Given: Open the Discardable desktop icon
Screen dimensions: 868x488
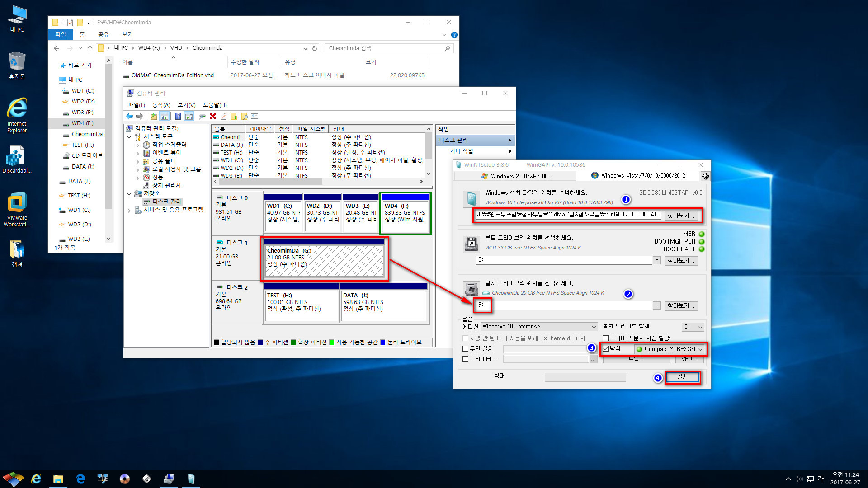Looking at the screenshot, I should click(17, 160).
